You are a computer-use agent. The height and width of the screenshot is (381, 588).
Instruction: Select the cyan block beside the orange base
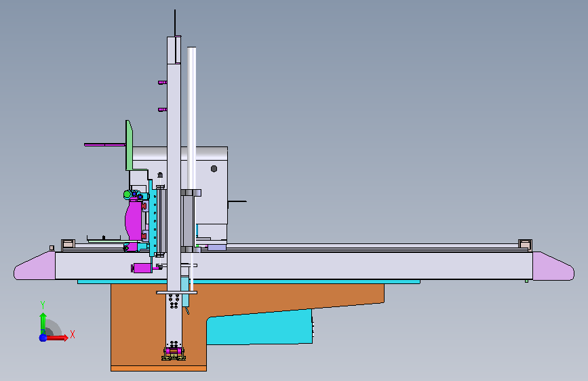(x=259, y=327)
